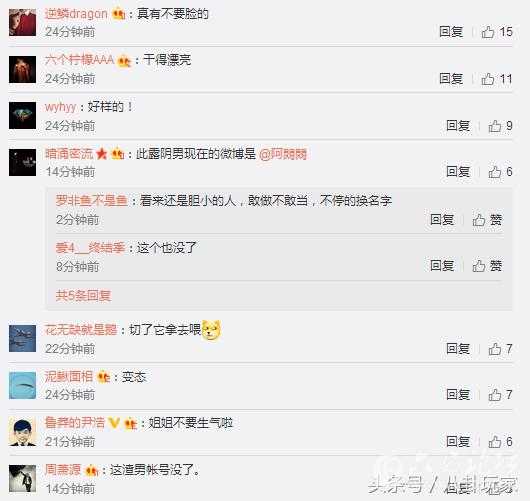The image size is (530, 501).
Task: Reply to 逆鳞dragon's comment
Action: pyautogui.click(x=451, y=32)
